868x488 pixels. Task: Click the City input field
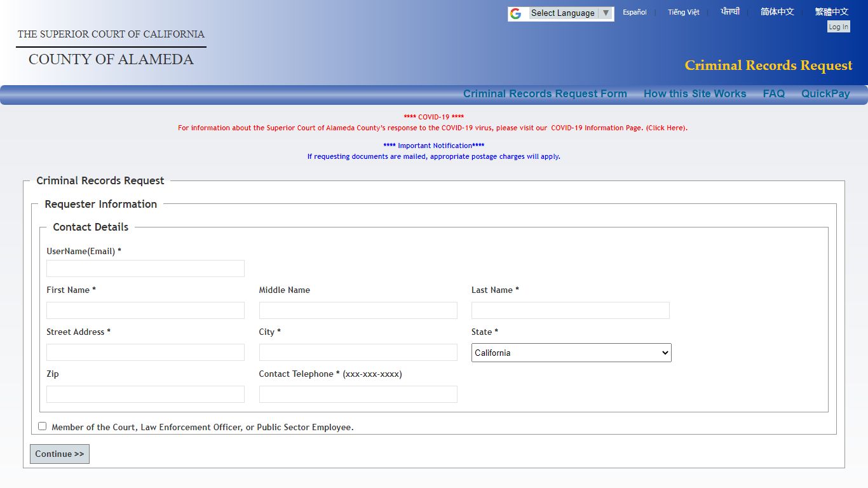point(358,352)
